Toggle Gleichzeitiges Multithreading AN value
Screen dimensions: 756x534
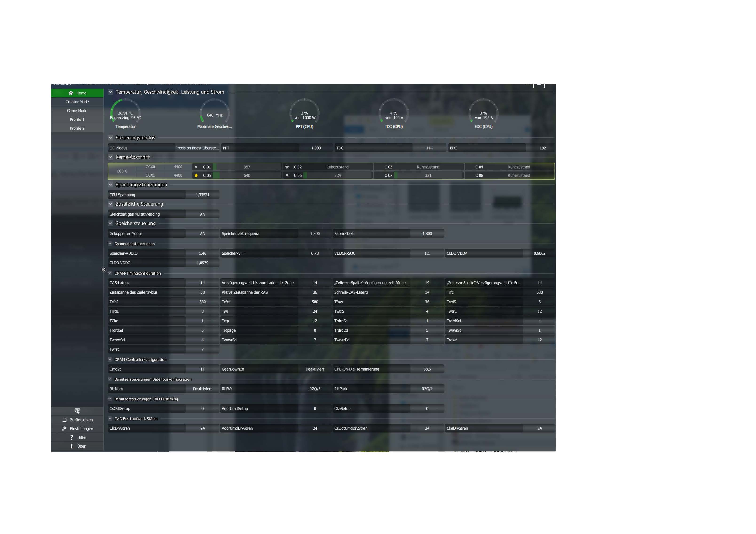(202, 214)
